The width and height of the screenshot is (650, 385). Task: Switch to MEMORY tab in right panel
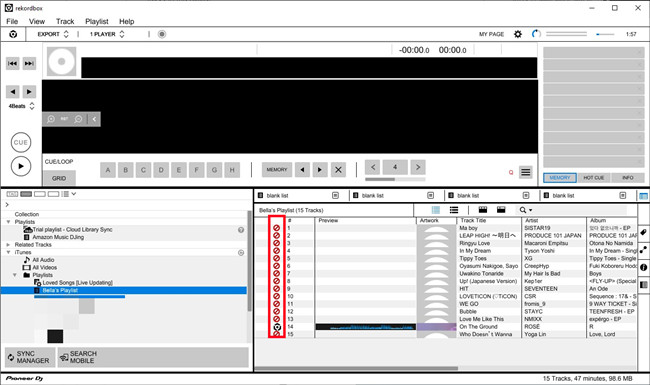[560, 178]
